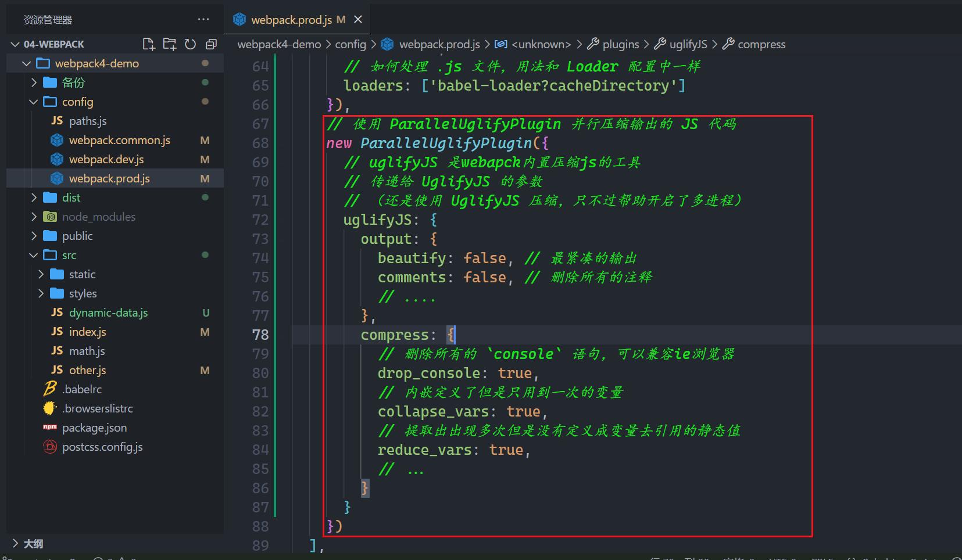Click the U status badge beside dynamic-data.js
962x560 pixels.
[x=206, y=313]
